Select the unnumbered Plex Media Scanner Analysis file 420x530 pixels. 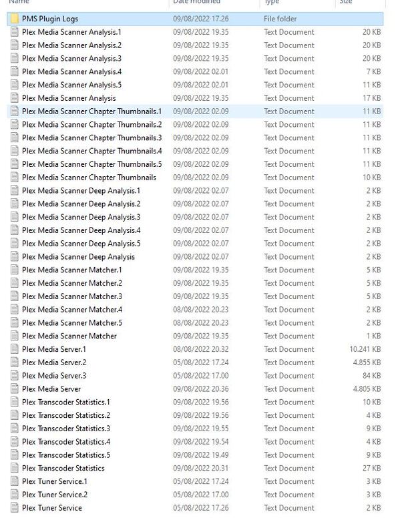(x=69, y=98)
